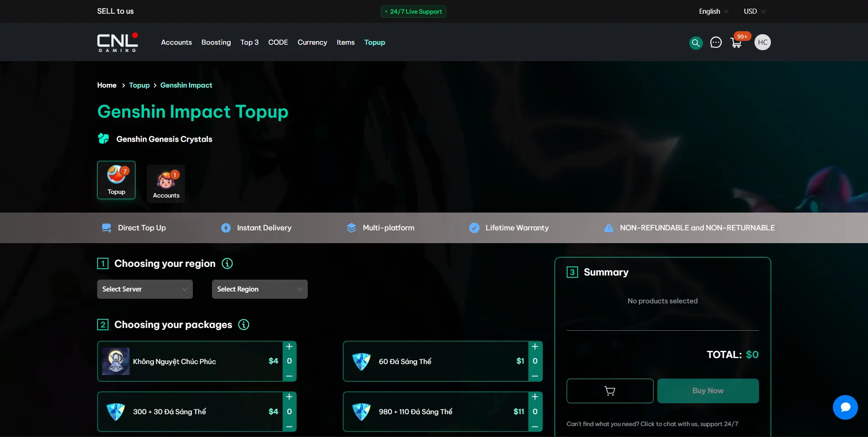Open the floating blue chat bubble
Screen dimensions: 868x437
pyautogui.click(x=845, y=407)
